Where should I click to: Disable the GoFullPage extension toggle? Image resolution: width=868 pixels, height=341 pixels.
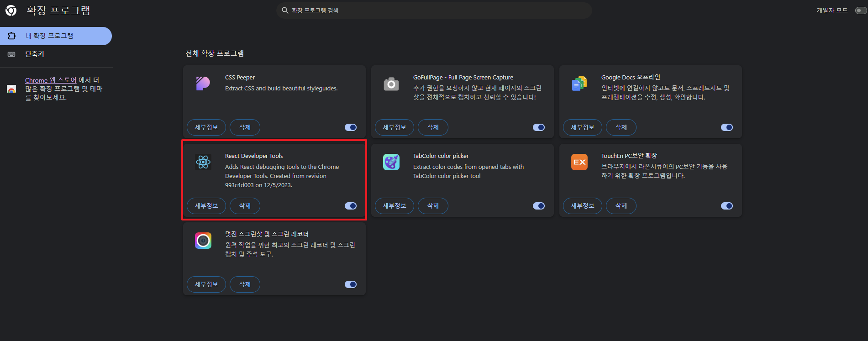(539, 127)
